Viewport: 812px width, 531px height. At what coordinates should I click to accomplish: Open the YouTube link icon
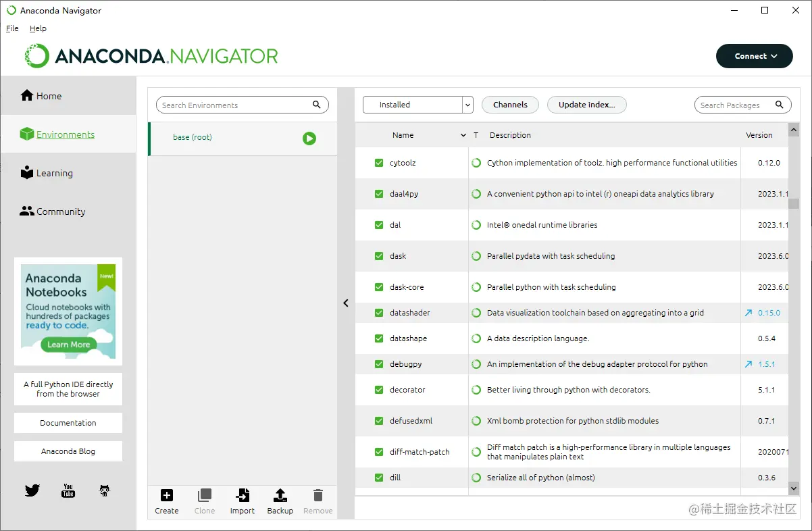[68, 490]
